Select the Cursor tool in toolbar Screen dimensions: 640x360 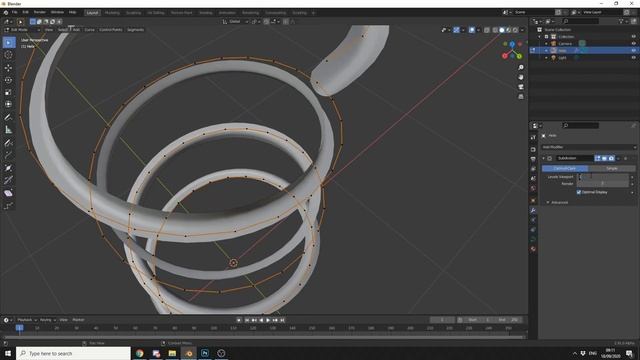click(x=9, y=55)
